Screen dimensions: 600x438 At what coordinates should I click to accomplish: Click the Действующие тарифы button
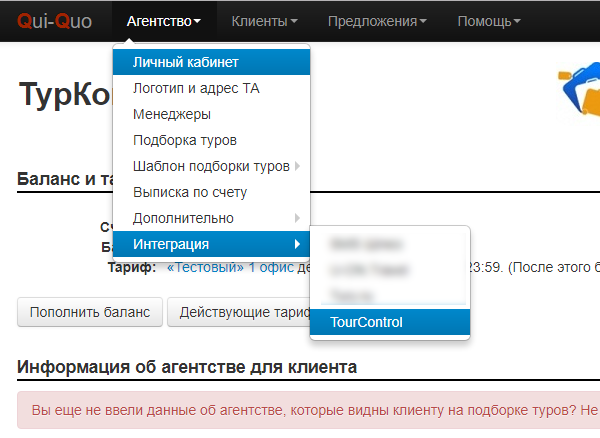coord(240,311)
